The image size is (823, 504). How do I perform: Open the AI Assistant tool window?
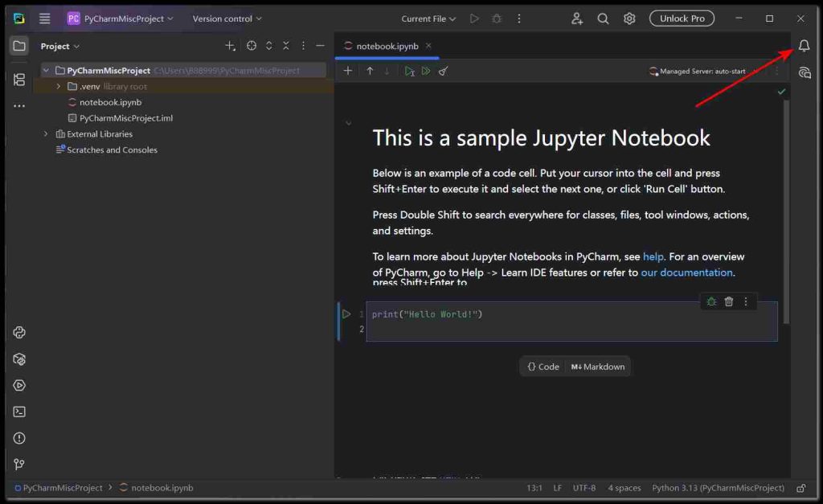pyautogui.click(x=804, y=73)
